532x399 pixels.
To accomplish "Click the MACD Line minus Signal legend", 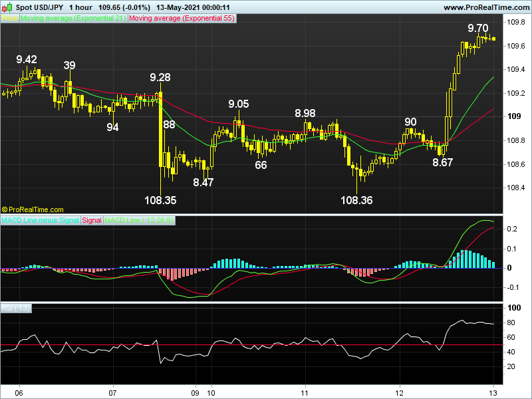I will [41, 220].
